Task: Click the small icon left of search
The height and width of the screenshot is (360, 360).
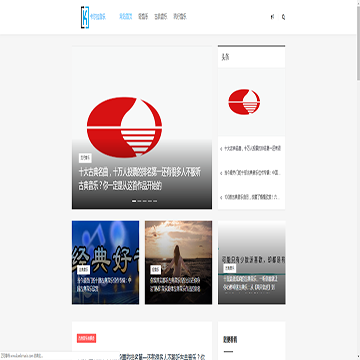Action: click(272, 17)
